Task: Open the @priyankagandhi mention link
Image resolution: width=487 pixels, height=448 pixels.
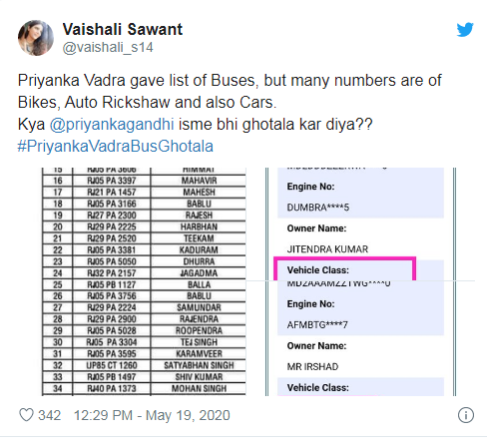Action: click(x=112, y=125)
